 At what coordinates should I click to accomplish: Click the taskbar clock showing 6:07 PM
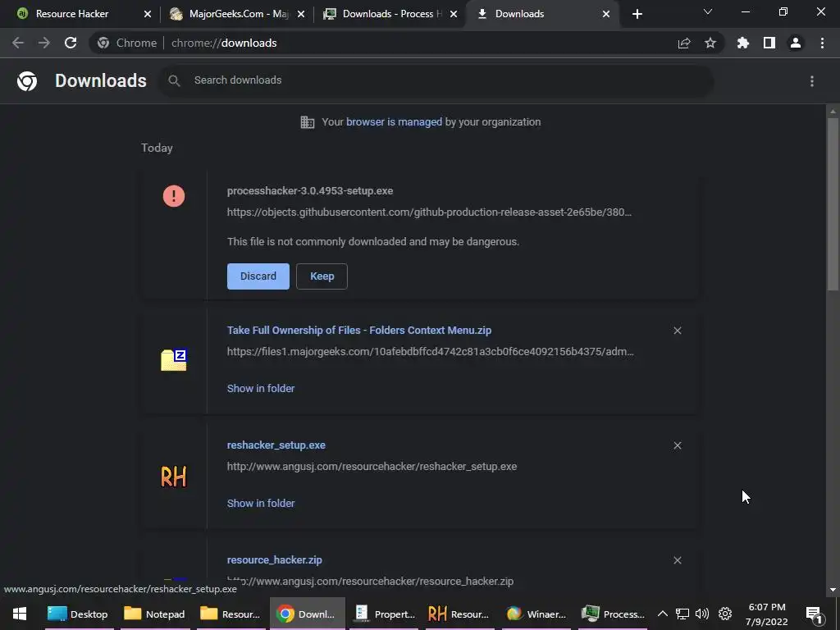(767, 614)
